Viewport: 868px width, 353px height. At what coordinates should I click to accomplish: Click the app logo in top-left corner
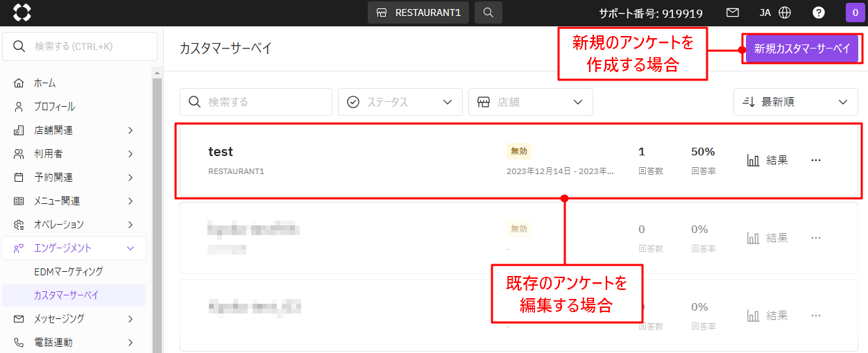22,12
